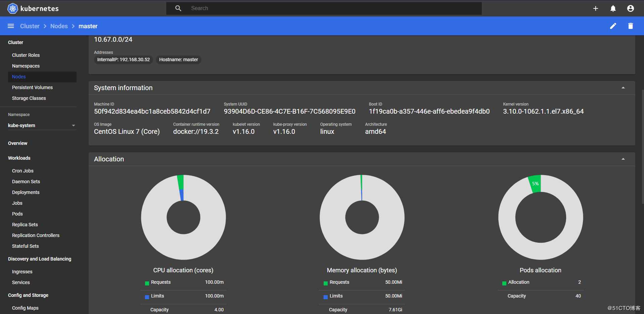This screenshot has height=314, width=644.
Task: Click the Hostname: master chip
Action: tap(178, 60)
